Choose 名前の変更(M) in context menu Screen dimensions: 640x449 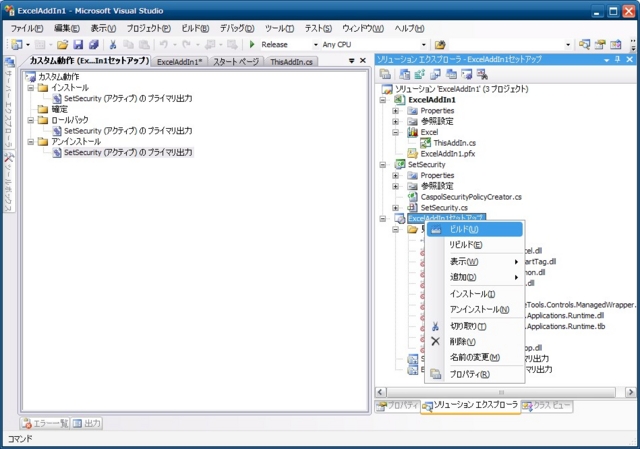pos(475,357)
